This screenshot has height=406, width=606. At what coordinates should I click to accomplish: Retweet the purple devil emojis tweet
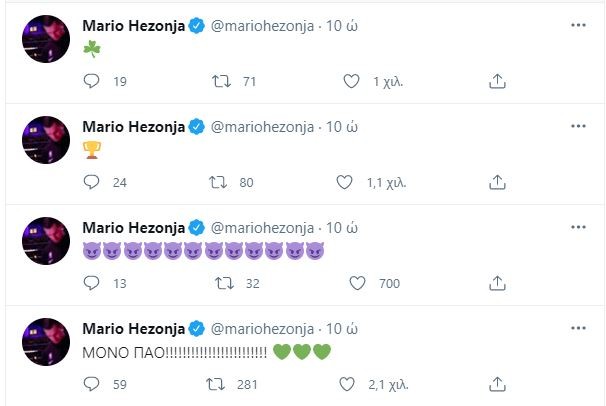pyautogui.click(x=223, y=283)
